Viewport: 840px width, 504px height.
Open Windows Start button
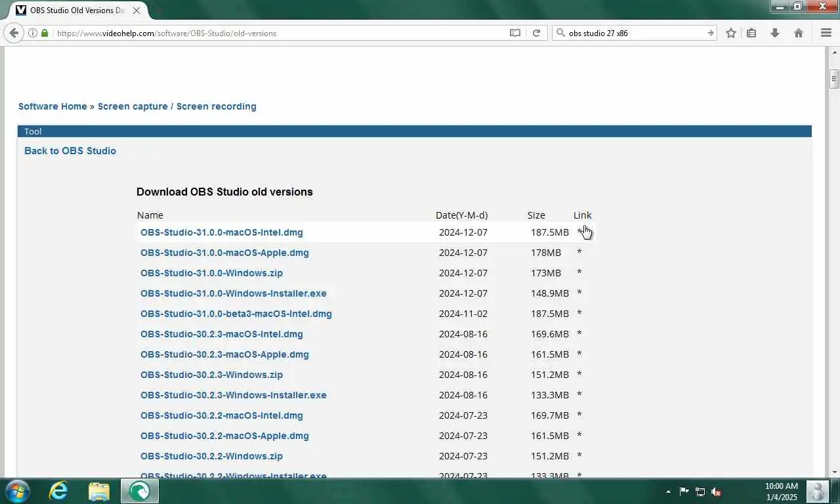click(x=17, y=491)
